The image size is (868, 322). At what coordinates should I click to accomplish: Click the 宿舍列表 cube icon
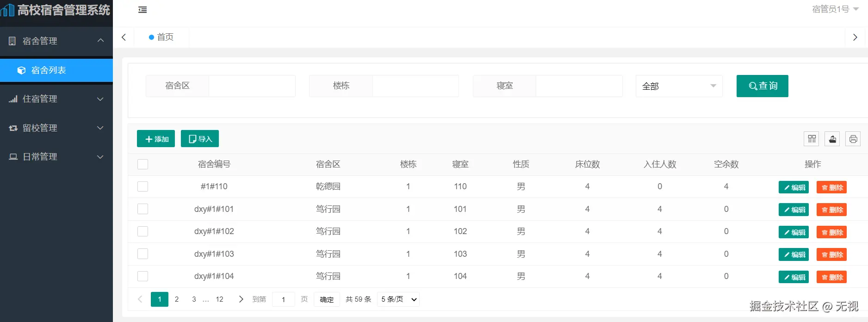click(x=21, y=70)
